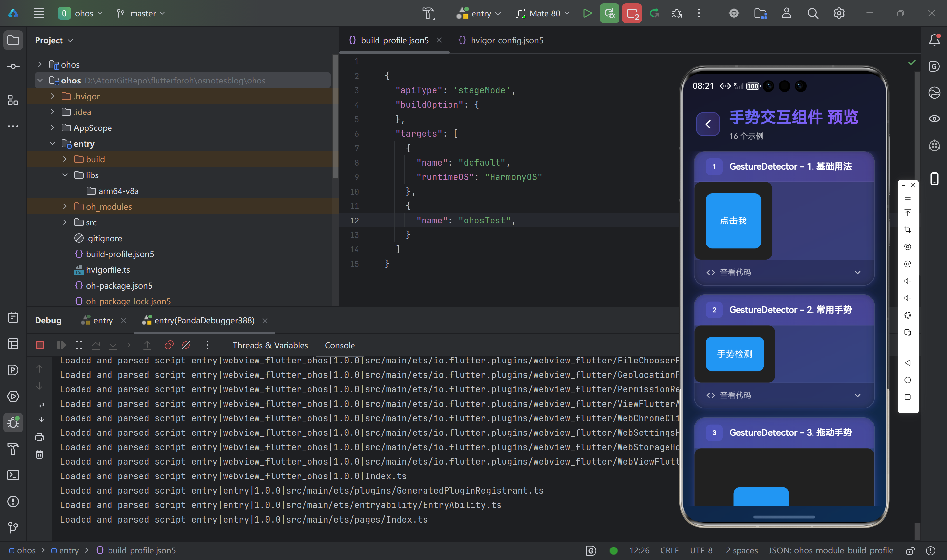Toggle the read-only lock icon in status bar
947x560 pixels.
click(910, 550)
